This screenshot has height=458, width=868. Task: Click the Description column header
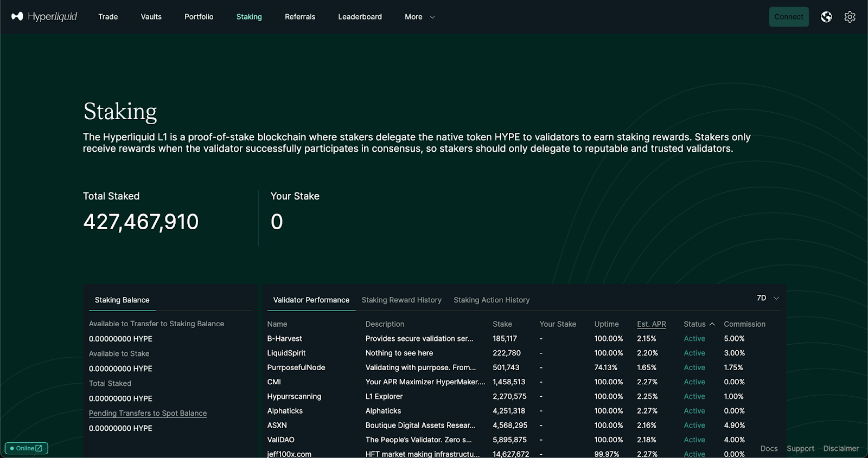(385, 324)
